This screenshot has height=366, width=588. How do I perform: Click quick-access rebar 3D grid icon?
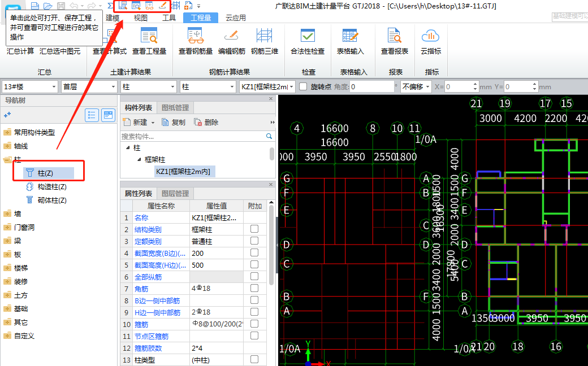(x=175, y=6)
